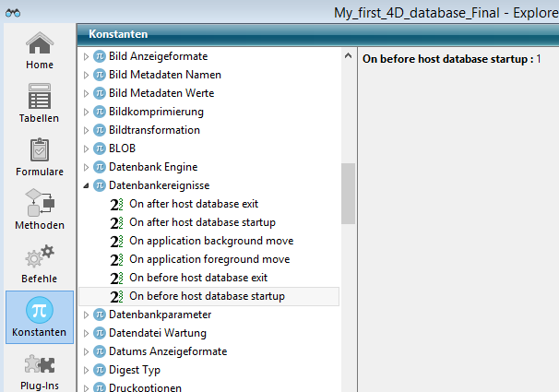559x392 pixels.
Task: Select On application foreground move constant
Action: pyautogui.click(x=209, y=259)
